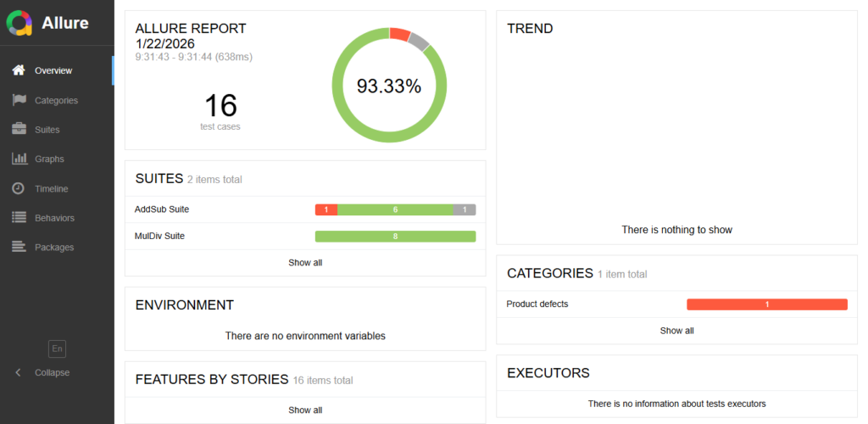This screenshot has width=868, height=424.
Task: Click the Overview home icon
Action: [19, 70]
